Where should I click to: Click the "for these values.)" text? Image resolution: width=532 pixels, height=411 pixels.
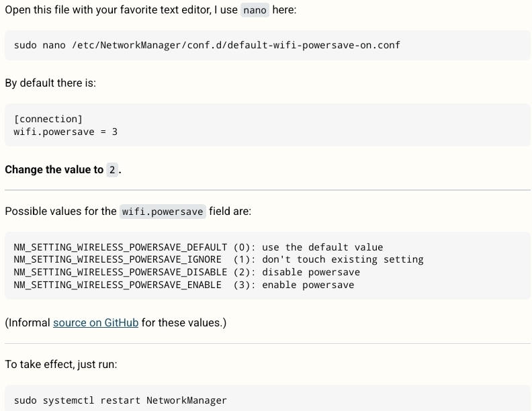[183, 323]
